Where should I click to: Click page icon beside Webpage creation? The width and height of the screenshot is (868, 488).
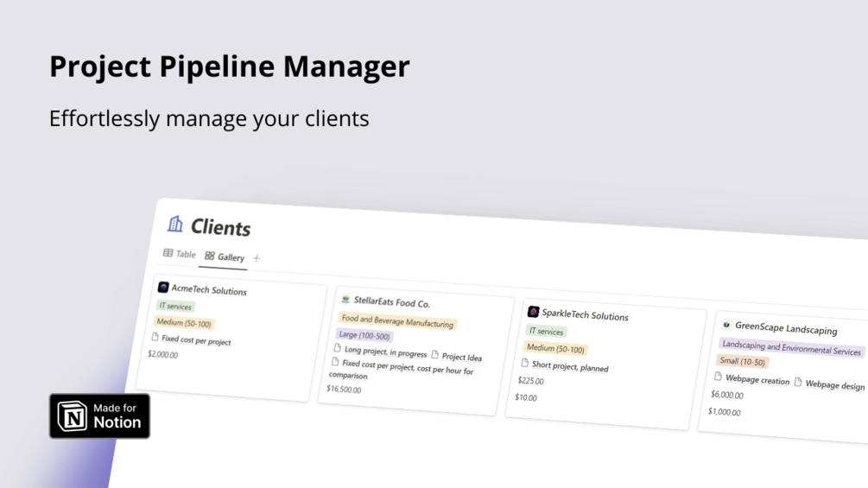[718, 377]
